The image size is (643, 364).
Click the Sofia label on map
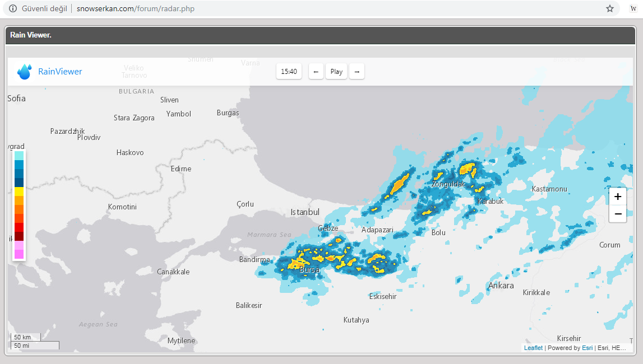[16, 98]
